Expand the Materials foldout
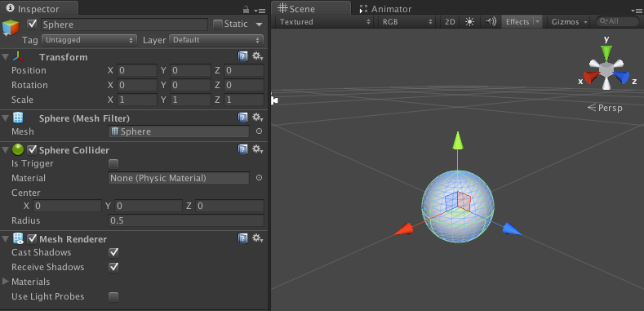Viewport: 644px width, 311px height. click(x=6, y=282)
